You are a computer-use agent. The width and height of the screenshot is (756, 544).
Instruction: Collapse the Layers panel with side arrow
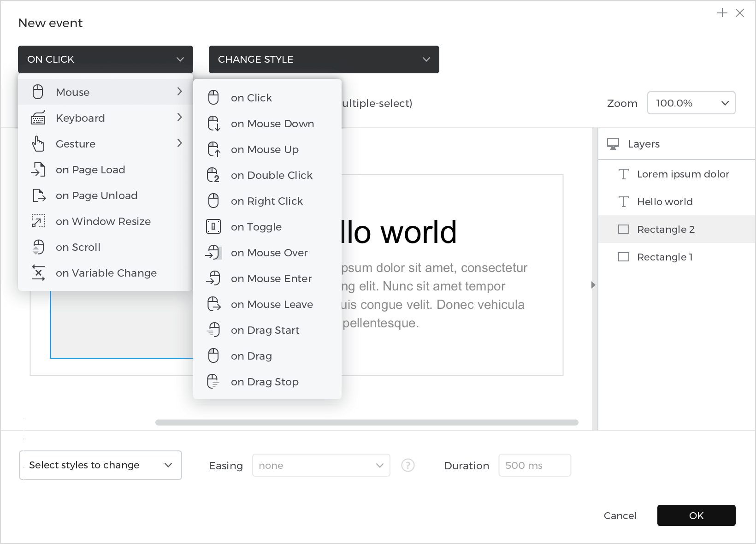(593, 285)
